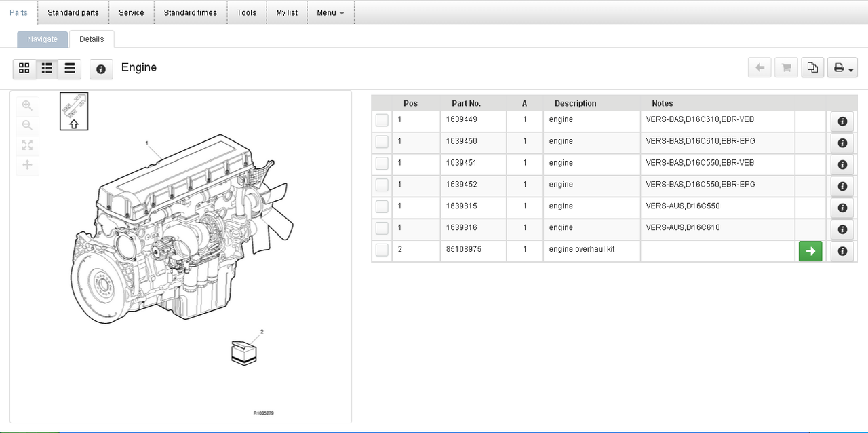Viewport: 868px width, 433px height.
Task: Switch to the Details sub-tab
Action: pyautogui.click(x=92, y=39)
